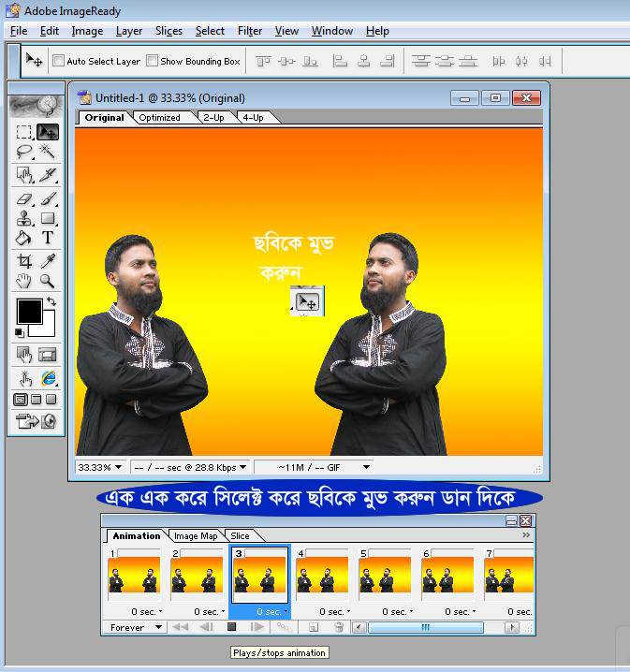The image size is (630, 672).
Task: Select the next frame button
Action: [256, 627]
